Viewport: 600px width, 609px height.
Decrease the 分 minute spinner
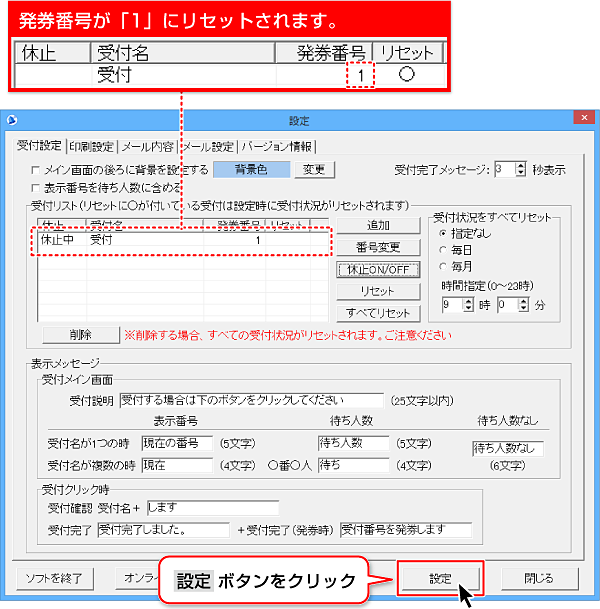[x=524, y=308]
